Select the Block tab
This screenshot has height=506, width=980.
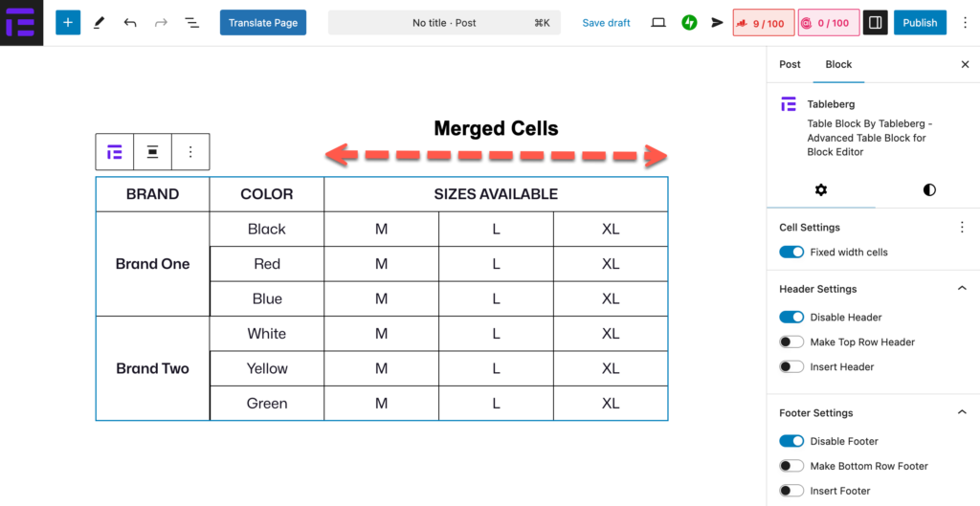[x=838, y=64]
